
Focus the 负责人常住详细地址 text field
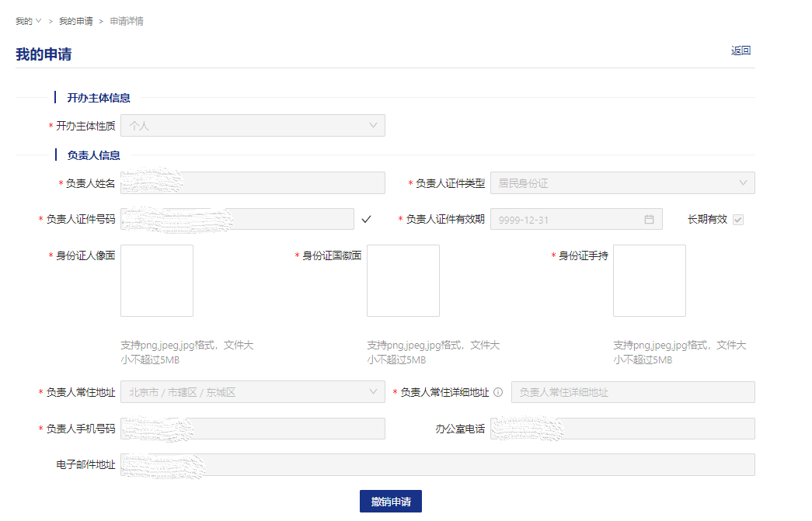point(633,392)
